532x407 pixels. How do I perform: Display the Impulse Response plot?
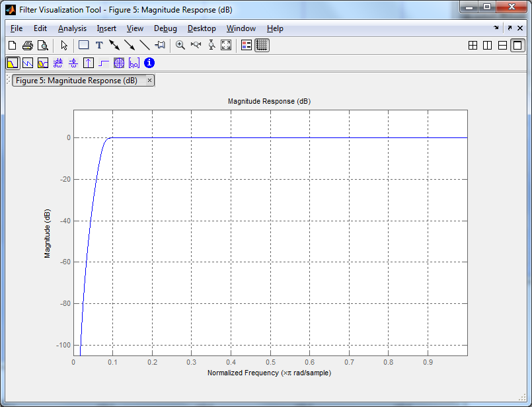point(88,63)
